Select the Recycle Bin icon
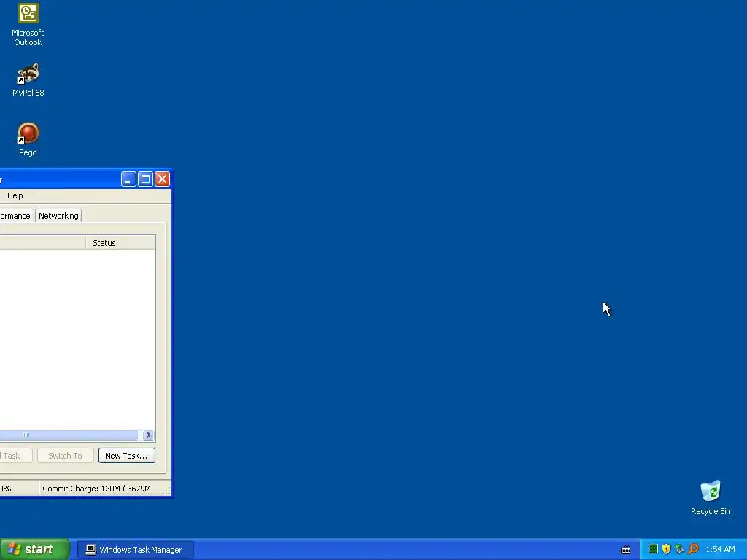 (x=711, y=497)
